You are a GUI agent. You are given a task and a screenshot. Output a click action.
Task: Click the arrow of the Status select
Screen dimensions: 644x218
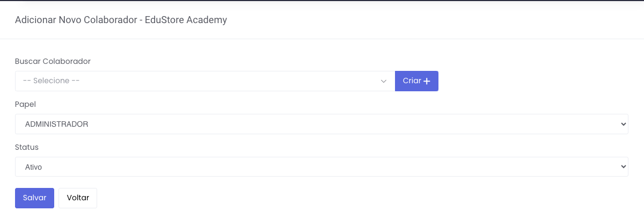coord(623,167)
